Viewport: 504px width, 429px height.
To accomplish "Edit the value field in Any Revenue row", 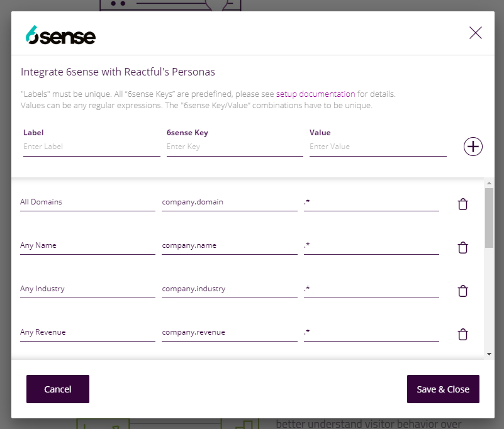I will [x=371, y=332].
